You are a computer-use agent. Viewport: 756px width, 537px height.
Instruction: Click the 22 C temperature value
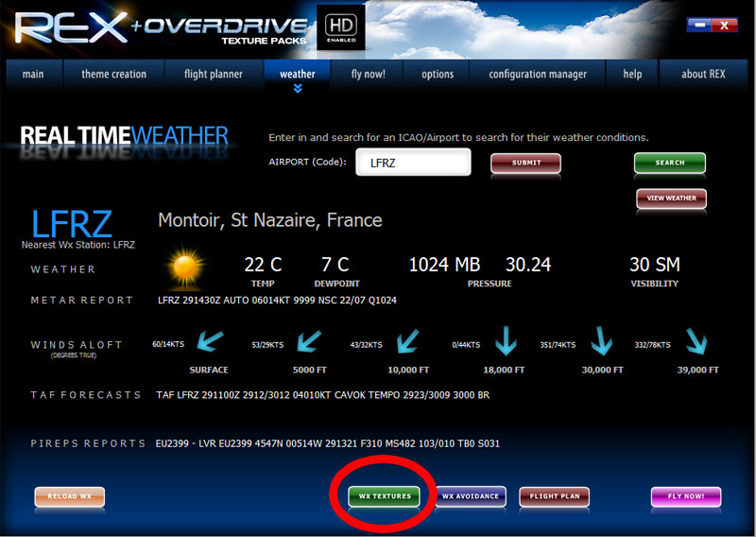point(263,265)
